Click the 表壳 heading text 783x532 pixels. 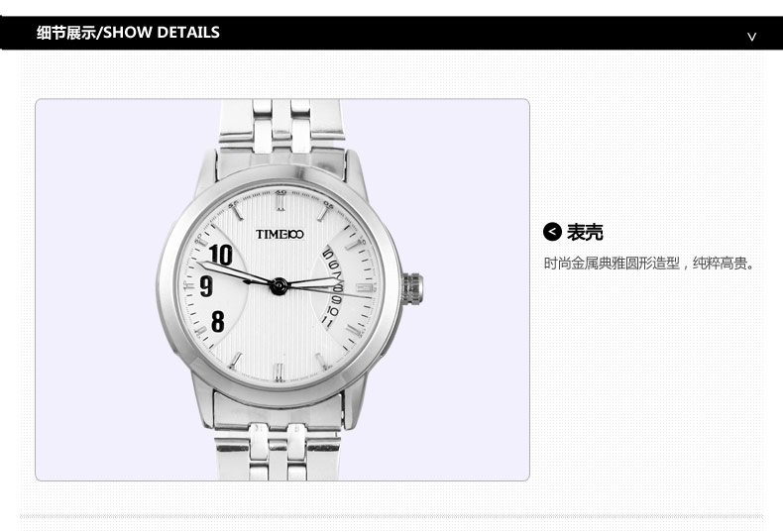(x=585, y=232)
